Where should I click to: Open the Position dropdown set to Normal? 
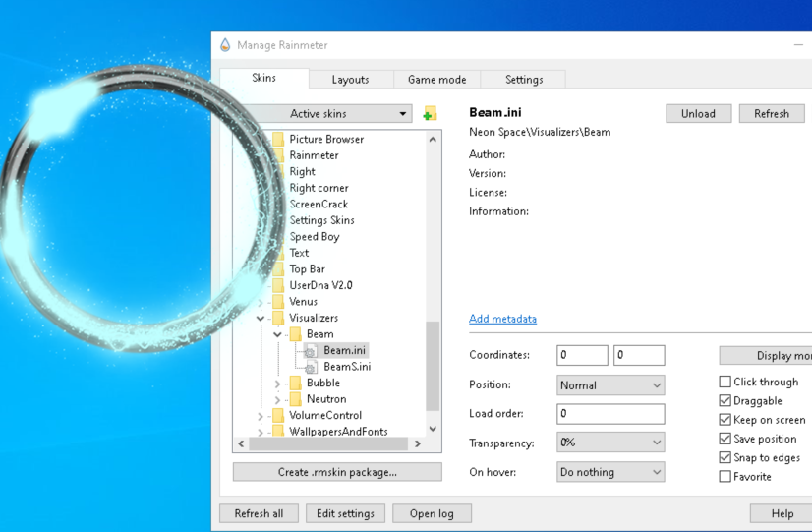pos(610,385)
